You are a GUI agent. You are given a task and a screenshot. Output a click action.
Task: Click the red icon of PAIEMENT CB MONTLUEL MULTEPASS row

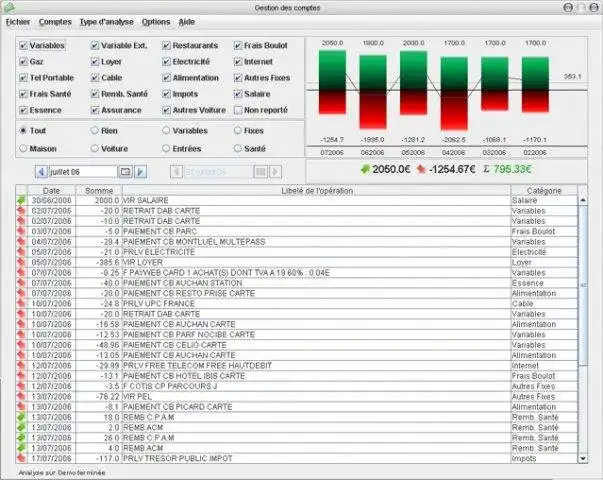coord(21,242)
